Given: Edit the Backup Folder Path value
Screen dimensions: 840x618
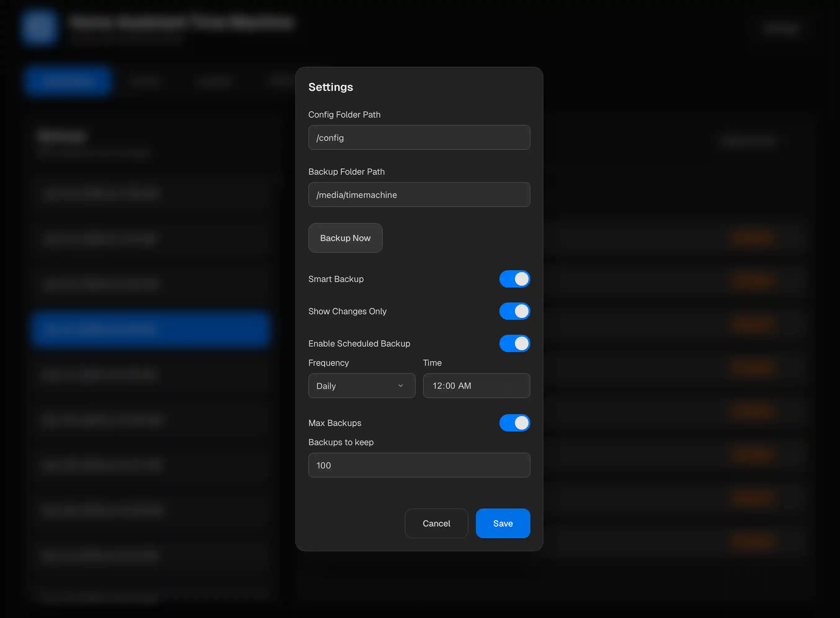Looking at the screenshot, I should (x=419, y=195).
